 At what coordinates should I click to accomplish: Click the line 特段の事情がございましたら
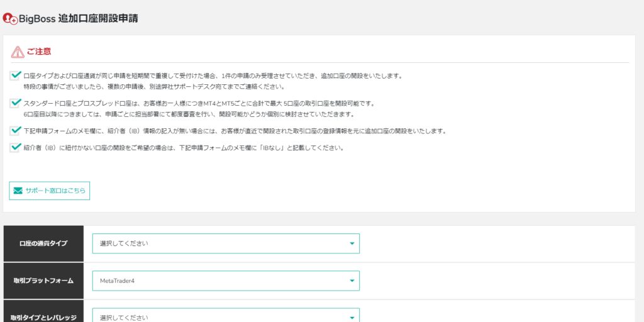pos(154,87)
